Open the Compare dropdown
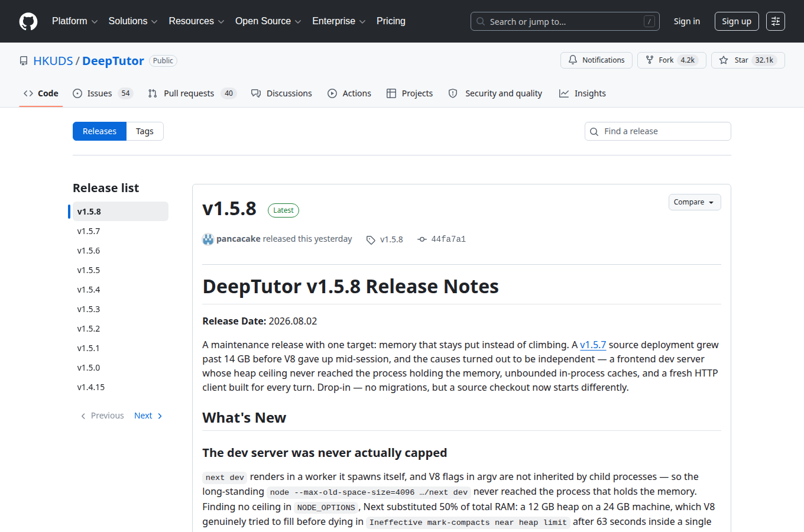Screen dimensions: 804x532 [695, 202]
